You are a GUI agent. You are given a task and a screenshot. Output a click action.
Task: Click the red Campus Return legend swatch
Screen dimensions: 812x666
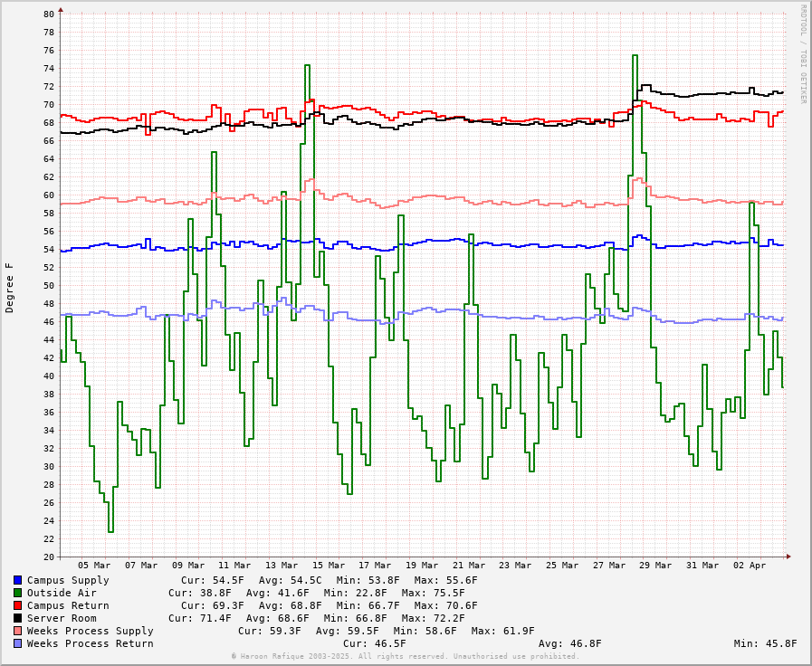17,605
